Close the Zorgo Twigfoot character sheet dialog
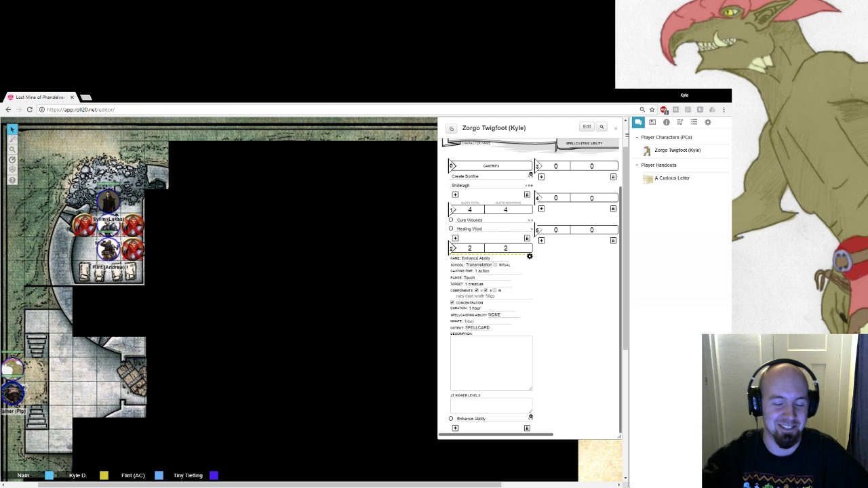 pyautogui.click(x=616, y=128)
